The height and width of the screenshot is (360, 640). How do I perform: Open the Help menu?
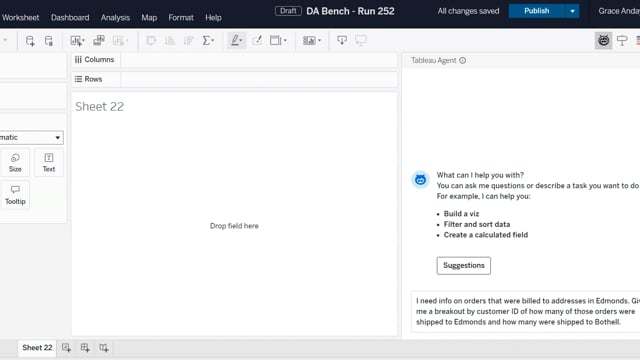pyautogui.click(x=213, y=18)
